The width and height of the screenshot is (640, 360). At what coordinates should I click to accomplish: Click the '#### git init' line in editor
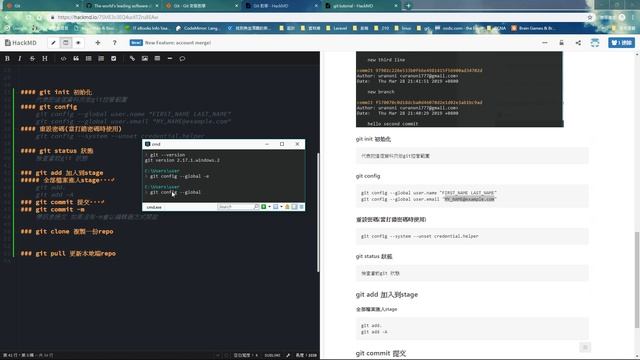[x=56, y=92]
